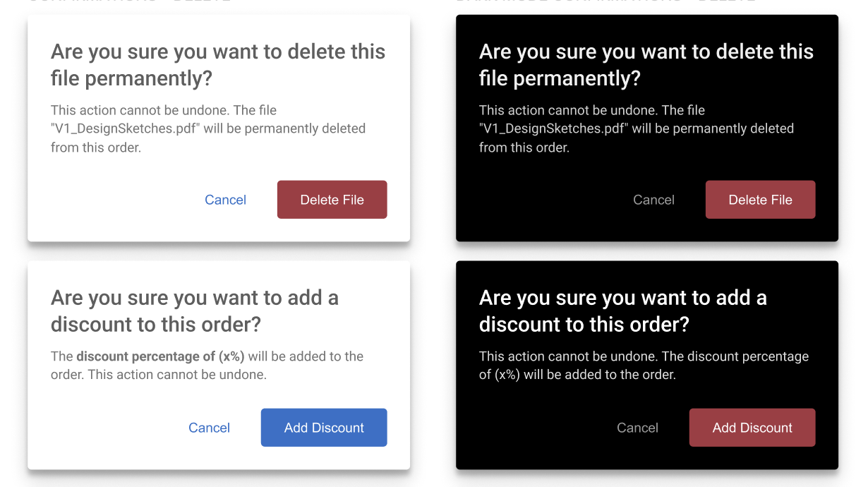Screen dimensions: 868x487
Task: Click 'from this order.' in the dark delete dialog
Action: pos(524,148)
